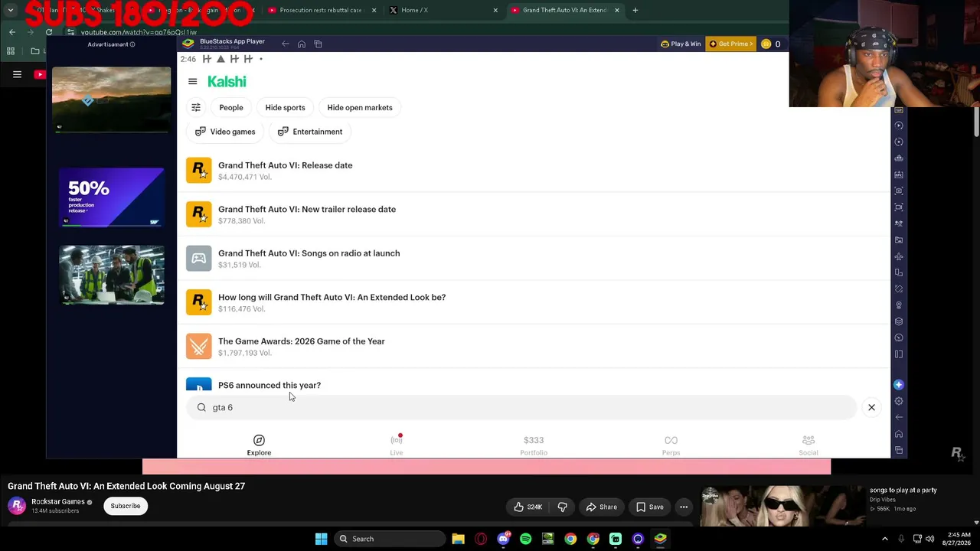Screen dimensions: 980x551
Task: Click the search field containing gta 6
Action: point(521,408)
